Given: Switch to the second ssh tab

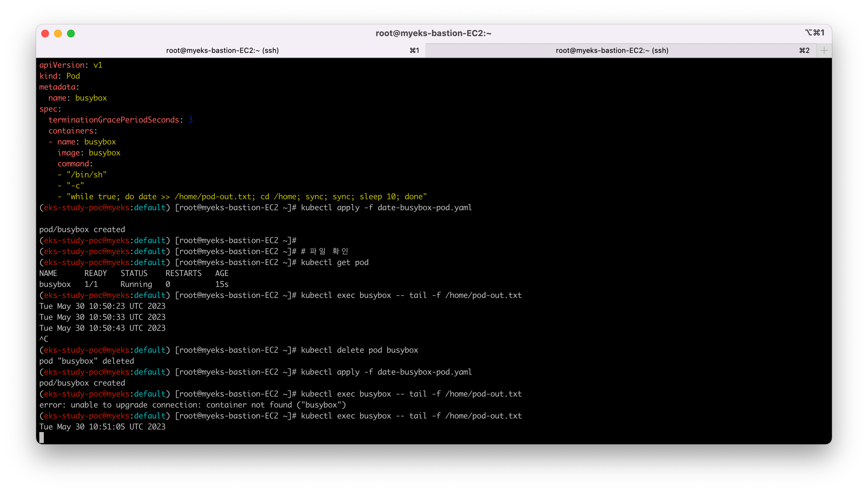Looking at the screenshot, I should pos(612,50).
